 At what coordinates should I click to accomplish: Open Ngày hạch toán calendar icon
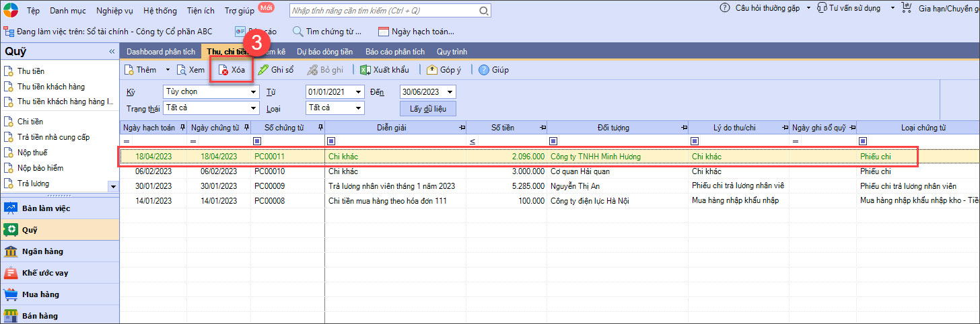(x=384, y=32)
